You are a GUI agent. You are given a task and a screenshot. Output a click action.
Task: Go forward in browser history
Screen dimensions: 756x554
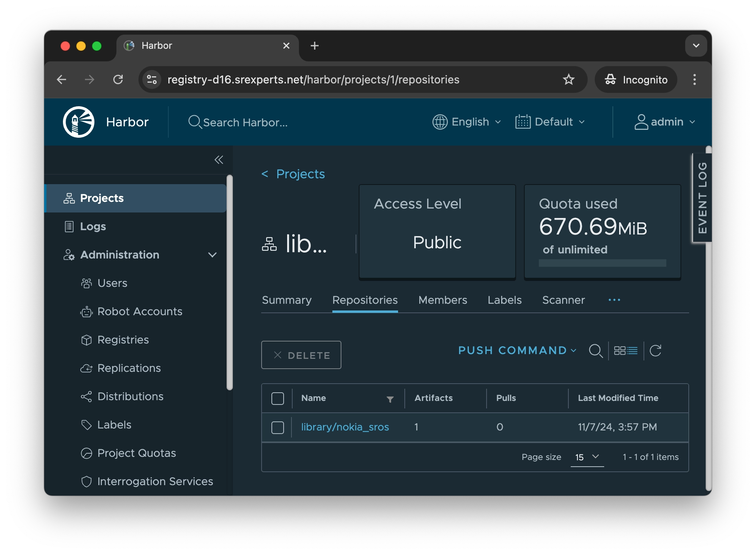[90, 79]
